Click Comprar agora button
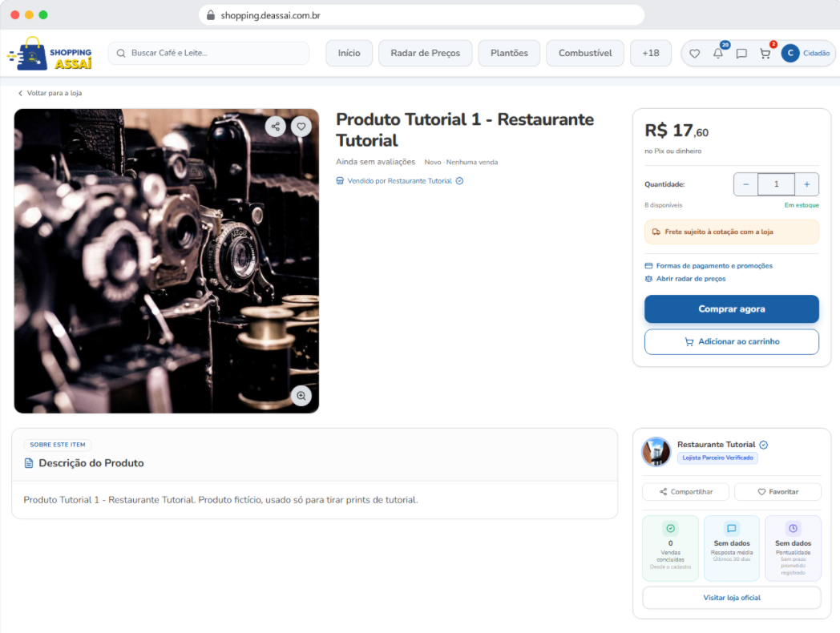Image resolution: width=840 pixels, height=633 pixels. pyautogui.click(x=732, y=309)
